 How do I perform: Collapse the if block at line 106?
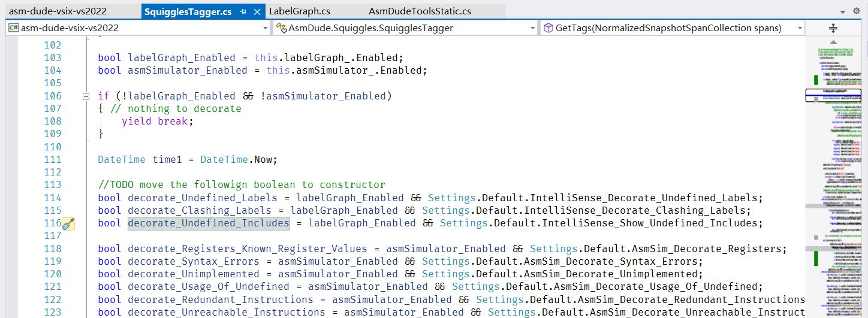(x=86, y=96)
